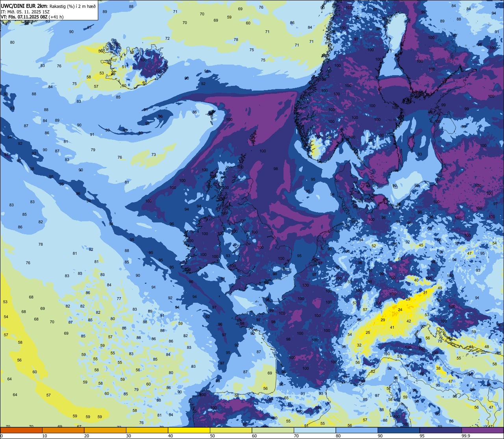This screenshot has height=439, width=504.
Task: Pick the legend swatch between 50 and 60
Action: [x=231, y=430]
